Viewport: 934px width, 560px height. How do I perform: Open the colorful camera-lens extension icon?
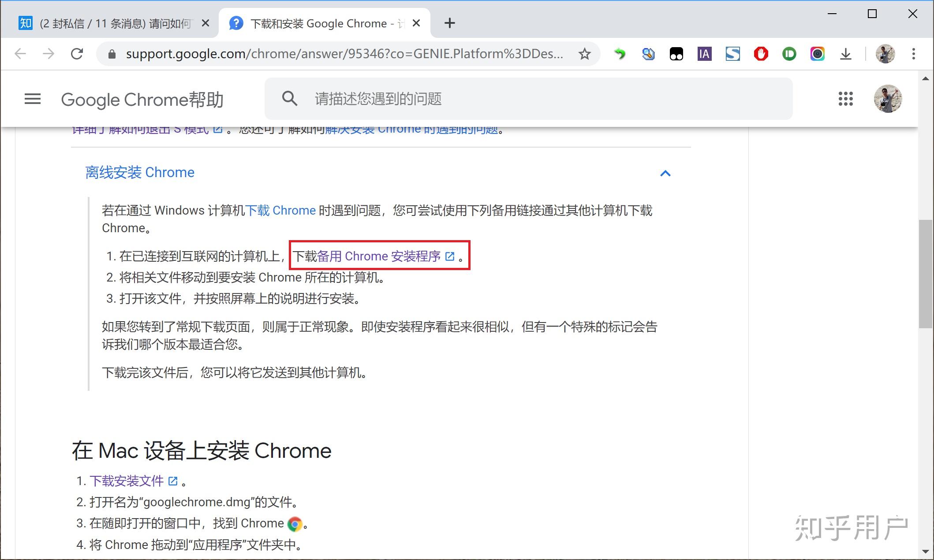tap(818, 54)
